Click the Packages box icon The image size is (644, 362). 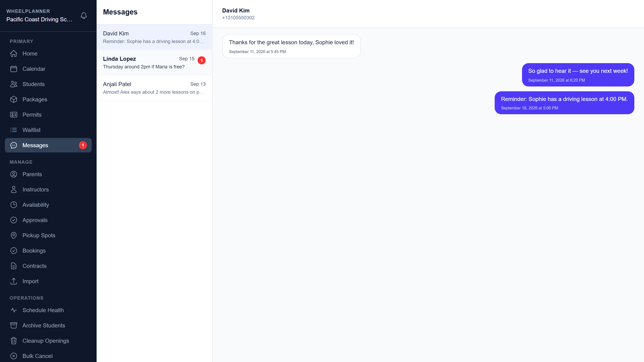(x=13, y=99)
